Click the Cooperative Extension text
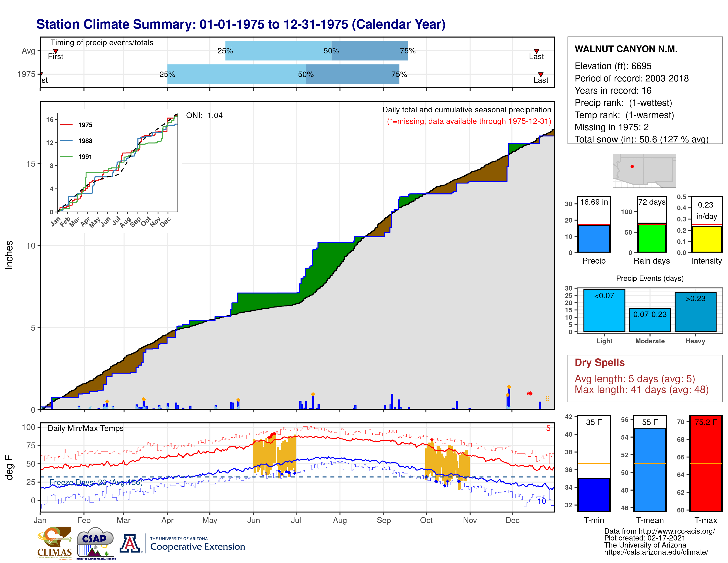This screenshot has width=728, height=563. pos(197,547)
